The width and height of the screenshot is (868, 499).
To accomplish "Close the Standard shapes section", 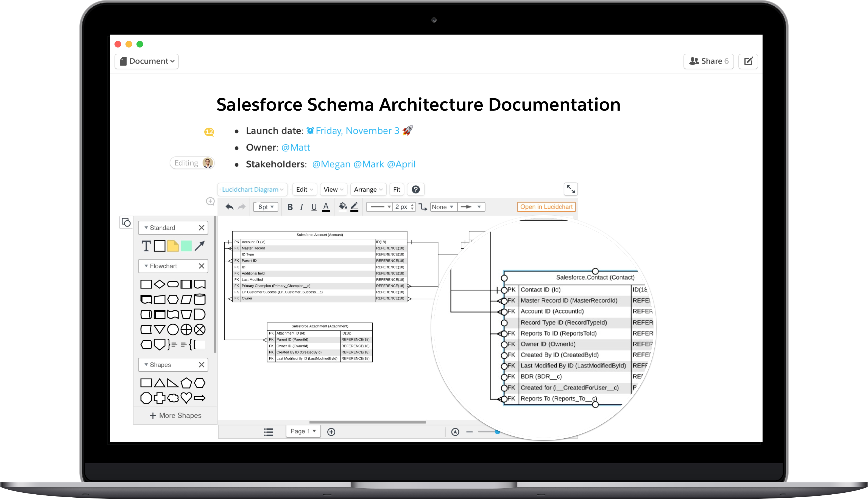I will 202,228.
